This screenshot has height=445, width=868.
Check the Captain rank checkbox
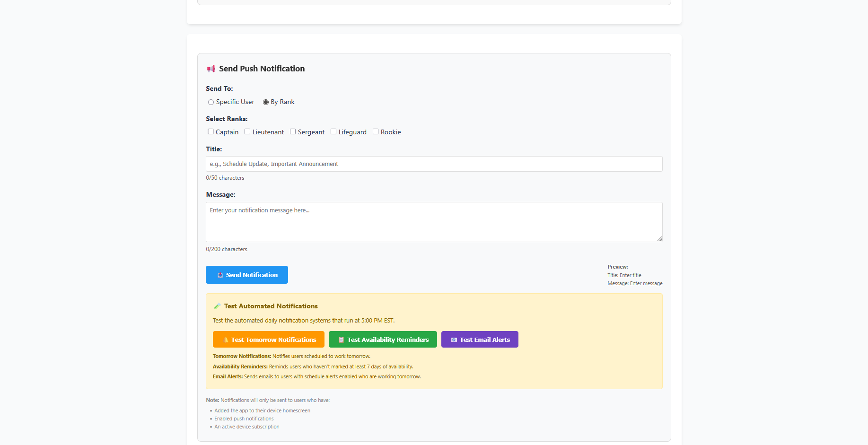[210, 132]
